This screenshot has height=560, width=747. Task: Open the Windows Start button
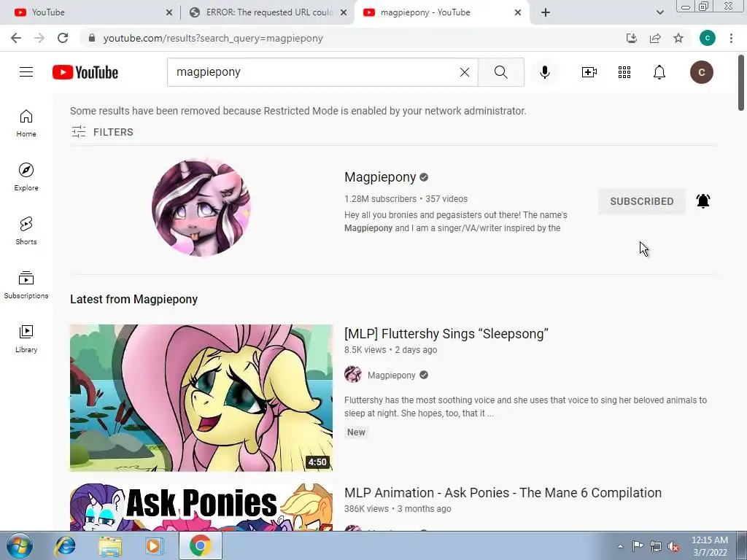click(x=19, y=545)
